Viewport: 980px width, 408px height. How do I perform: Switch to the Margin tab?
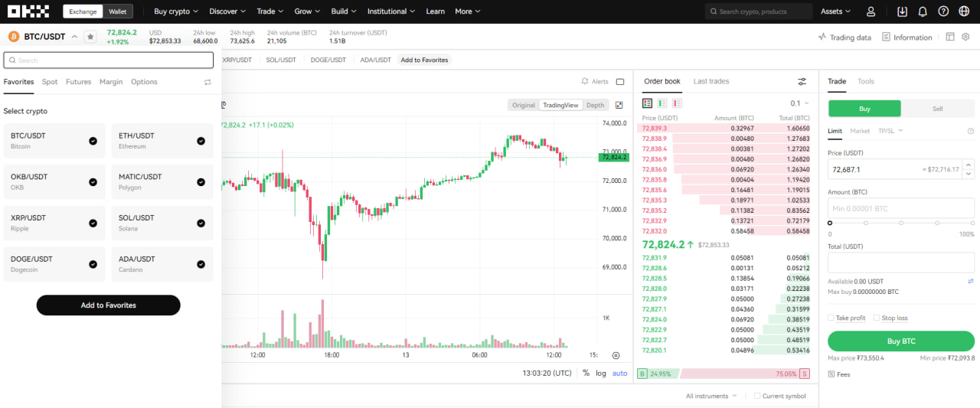point(111,82)
